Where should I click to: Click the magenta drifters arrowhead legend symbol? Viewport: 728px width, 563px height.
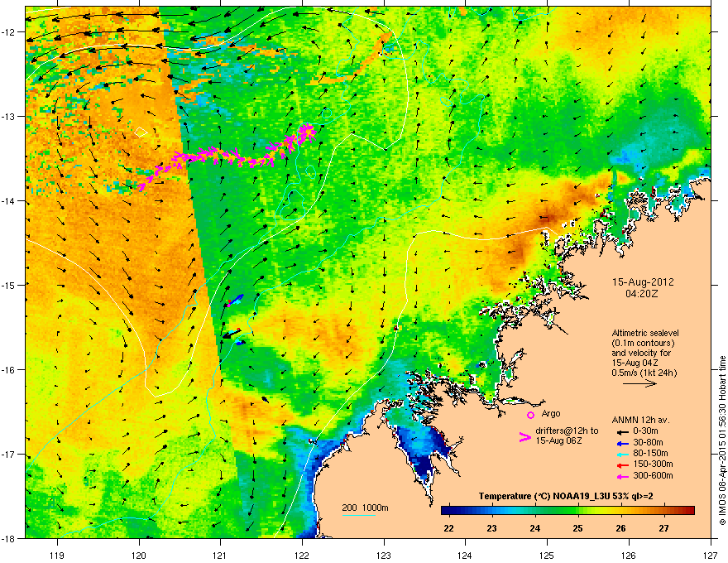tap(524, 436)
